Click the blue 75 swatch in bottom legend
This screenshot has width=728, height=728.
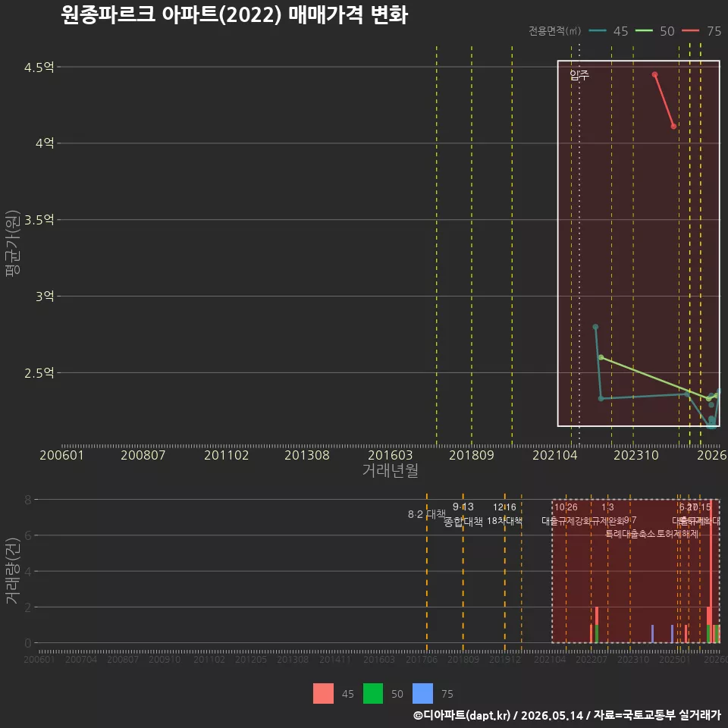pos(422,694)
